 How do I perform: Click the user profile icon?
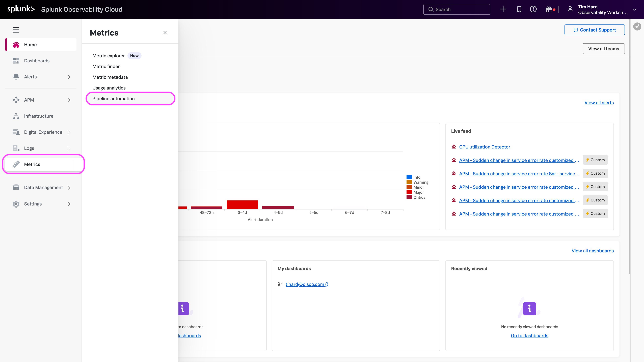click(570, 9)
